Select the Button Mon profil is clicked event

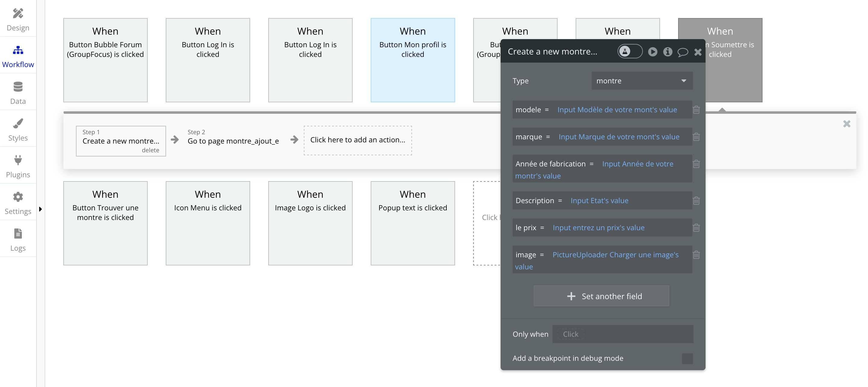point(412,60)
